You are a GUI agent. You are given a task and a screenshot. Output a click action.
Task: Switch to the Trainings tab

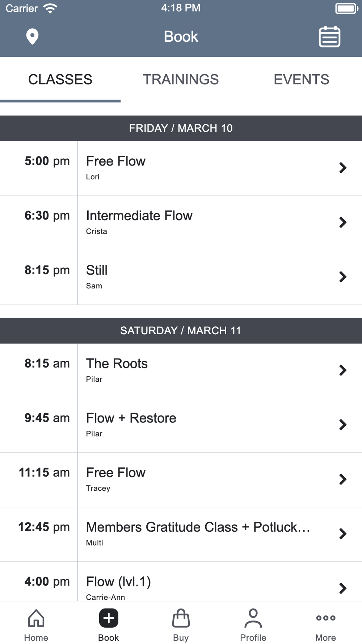(x=181, y=80)
